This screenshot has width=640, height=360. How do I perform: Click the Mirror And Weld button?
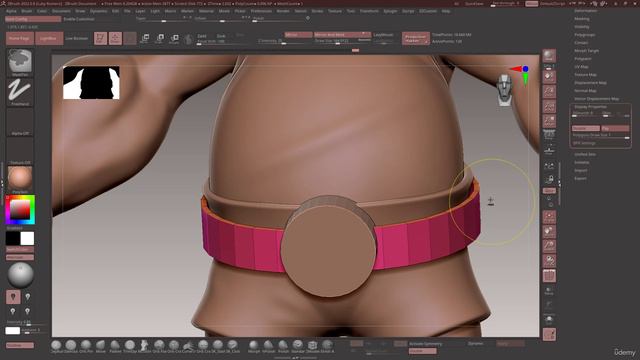(x=342, y=35)
